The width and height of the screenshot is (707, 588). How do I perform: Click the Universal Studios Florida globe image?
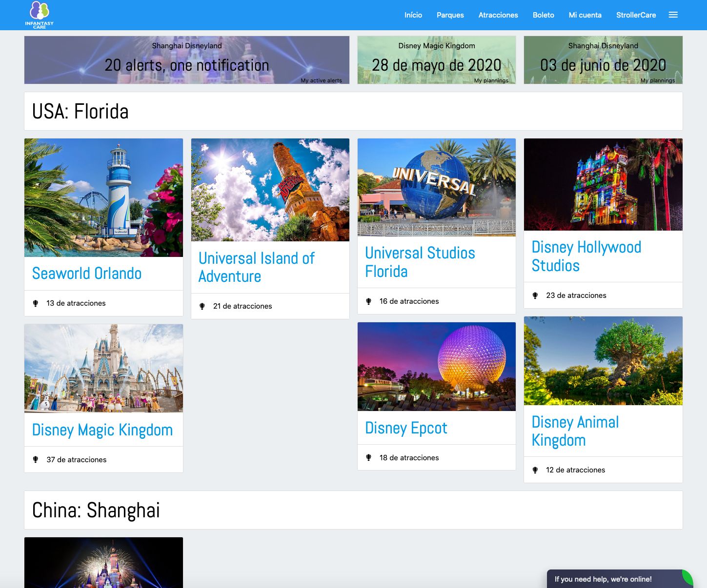(x=436, y=187)
